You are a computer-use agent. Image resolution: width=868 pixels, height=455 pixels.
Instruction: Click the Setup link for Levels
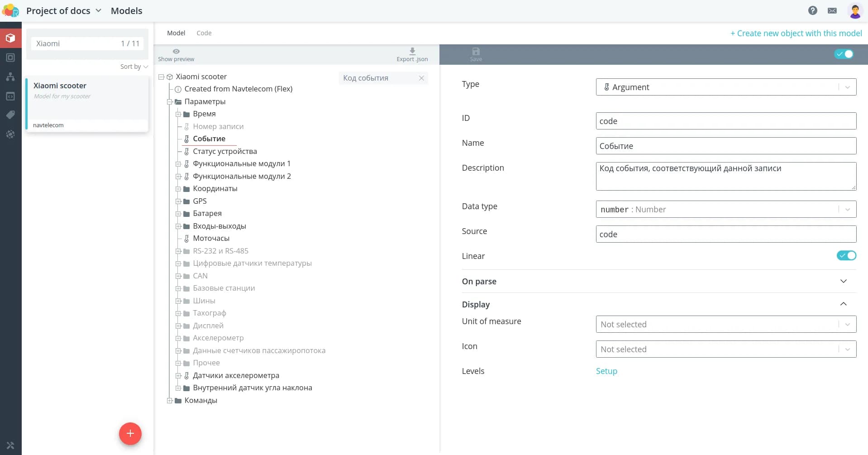(606, 371)
